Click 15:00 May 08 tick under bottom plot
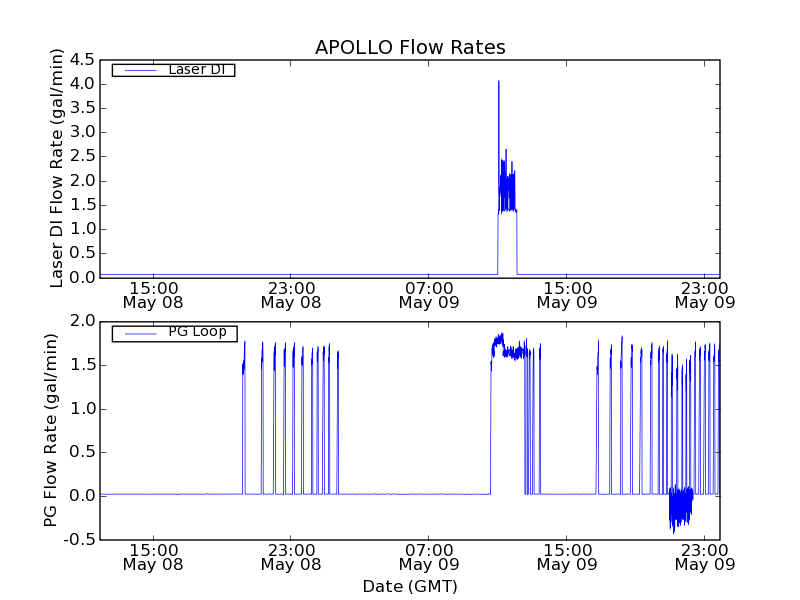The image size is (800, 600). pyautogui.click(x=153, y=557)
